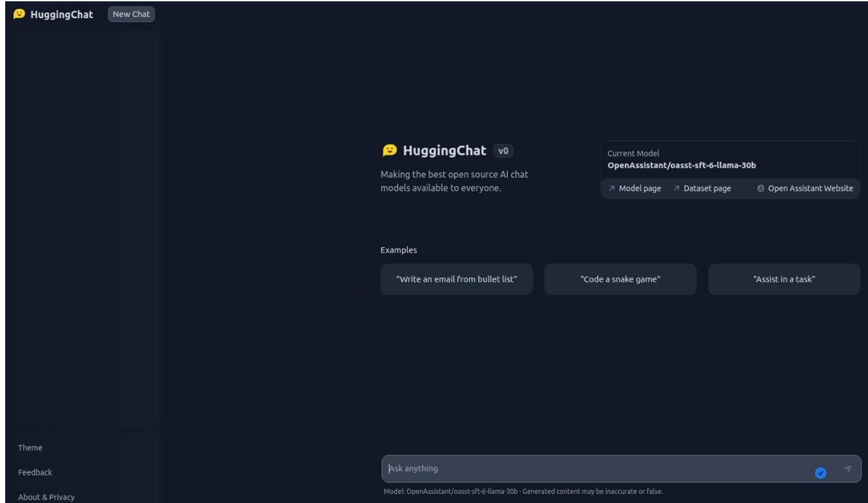Click the model disclaimer text below input

523,491
